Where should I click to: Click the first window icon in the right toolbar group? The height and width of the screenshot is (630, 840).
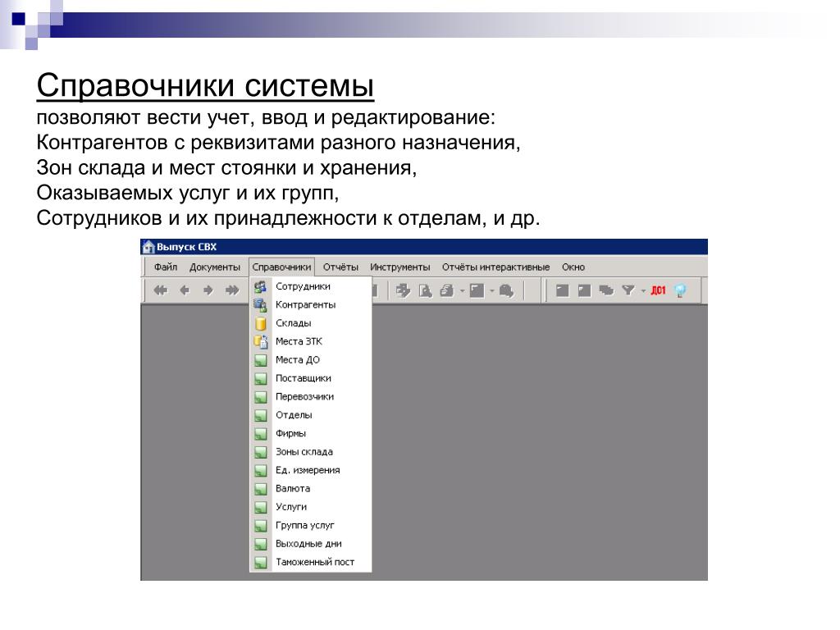pos(563,291)
